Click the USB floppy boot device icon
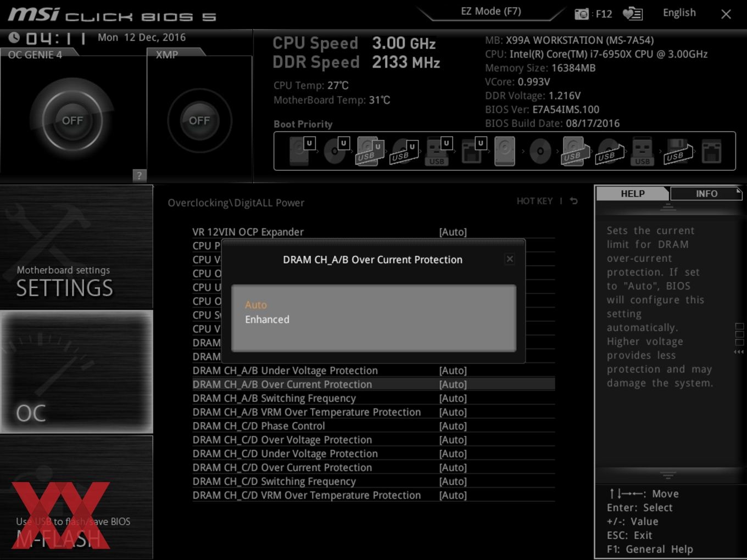The height and width of the screenshot is (560, 747). click(677, 151)
